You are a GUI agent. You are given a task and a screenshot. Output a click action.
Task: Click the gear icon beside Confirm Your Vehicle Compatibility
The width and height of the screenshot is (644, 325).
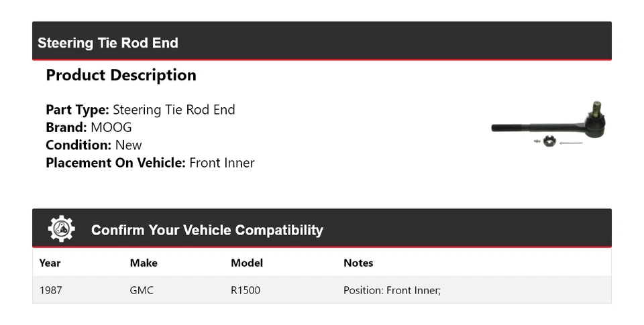pyautogui.click(x=61, y=229)
